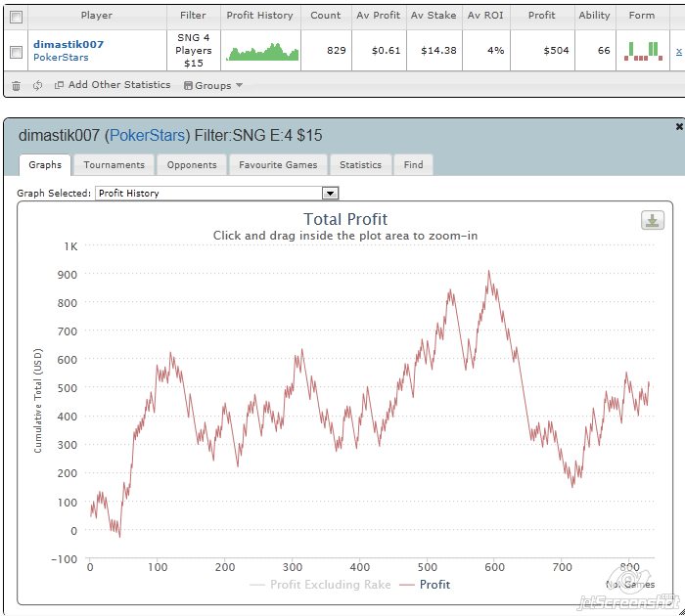The image size is (685, 616).
Task: Expand the Groups dropdown menu
Action: (212, 86)
